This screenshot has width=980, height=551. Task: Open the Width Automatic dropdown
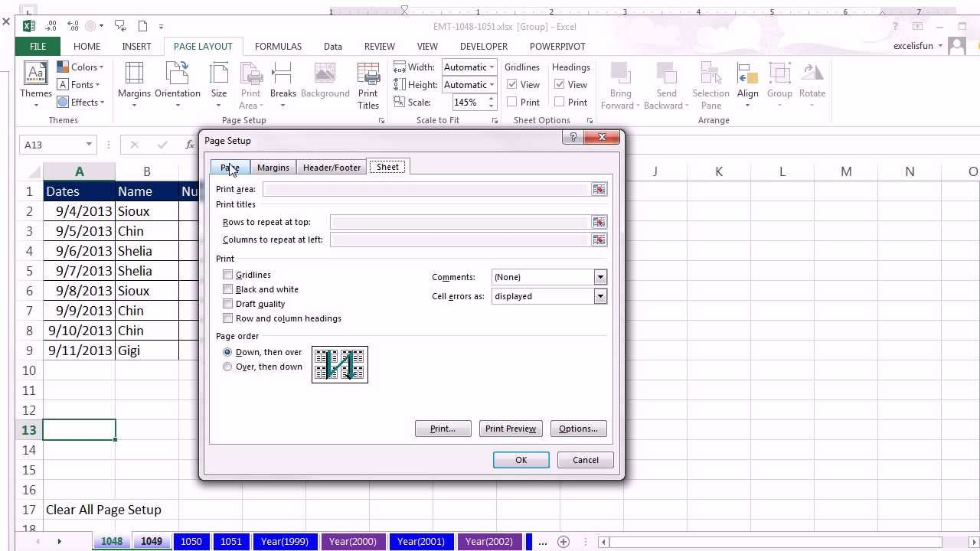click(491, 67)
